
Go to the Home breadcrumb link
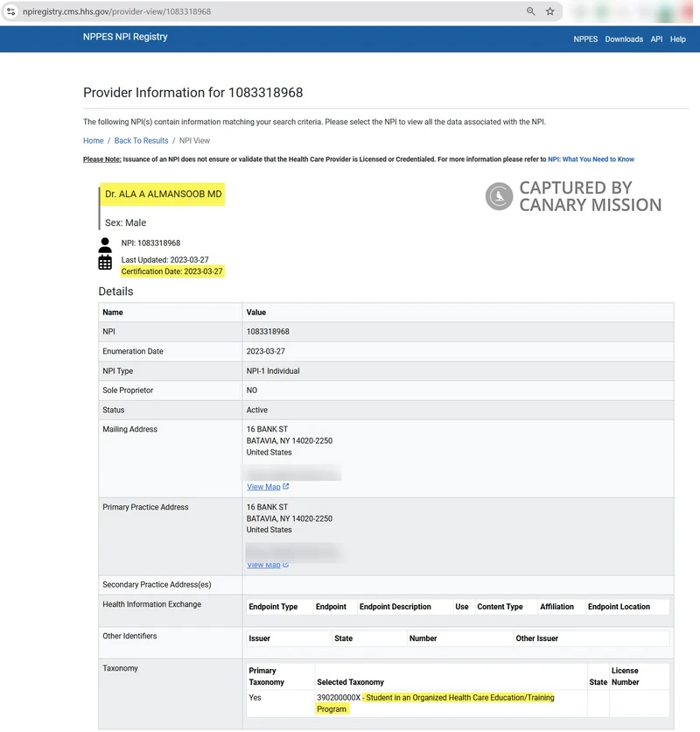(94, 140)
